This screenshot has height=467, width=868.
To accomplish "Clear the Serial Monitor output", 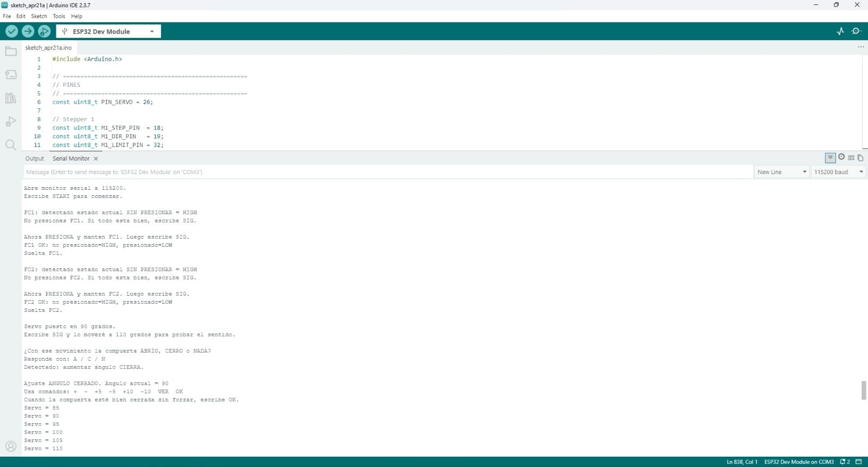I will tap(851, 158).
